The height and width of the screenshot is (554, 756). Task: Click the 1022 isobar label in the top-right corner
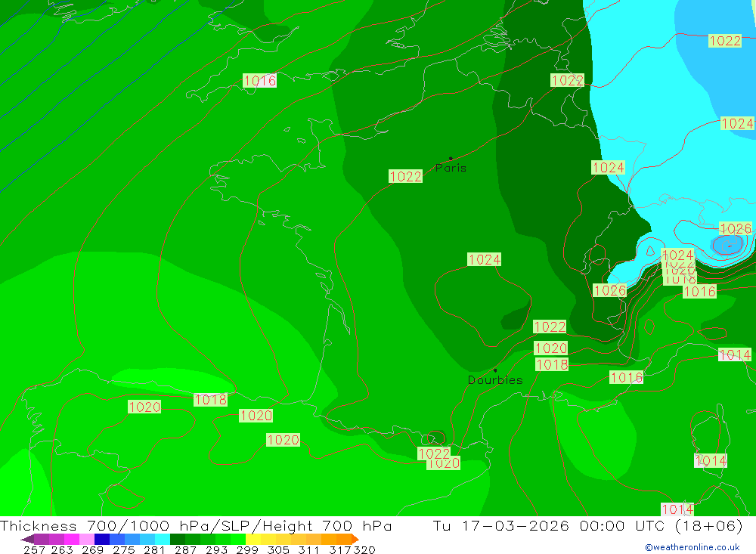[x=725, y=41]
